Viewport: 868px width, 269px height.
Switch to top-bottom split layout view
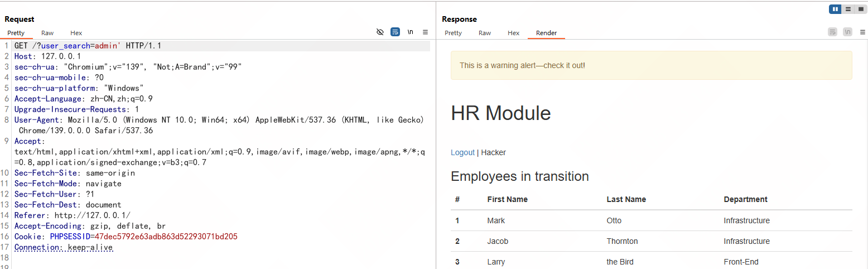click(848, 9)
